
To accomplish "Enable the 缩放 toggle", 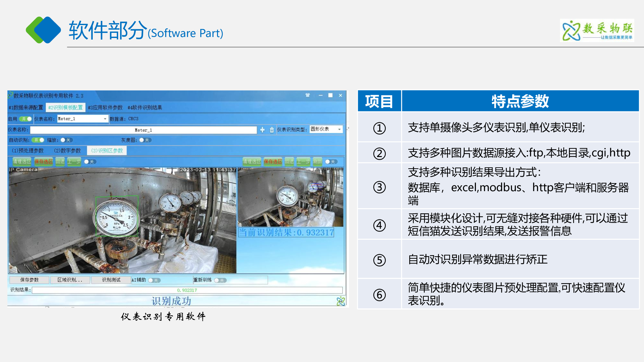I will point(66,140).
